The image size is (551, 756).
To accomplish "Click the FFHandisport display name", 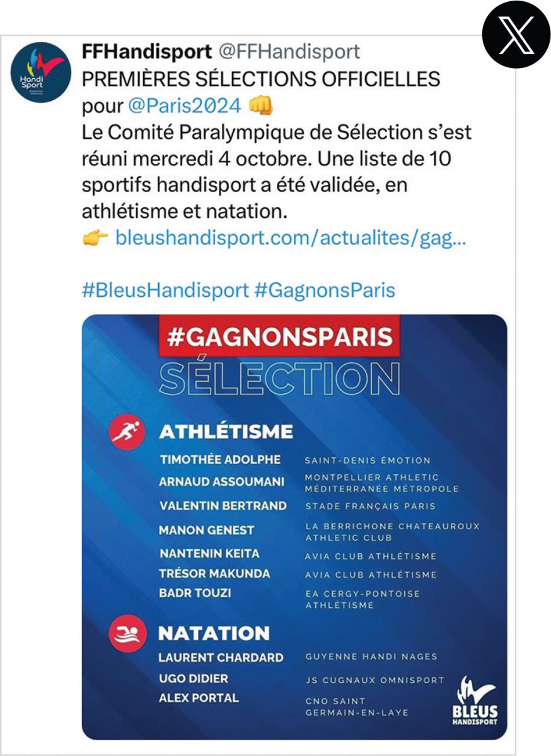I will tap(146, 52).
